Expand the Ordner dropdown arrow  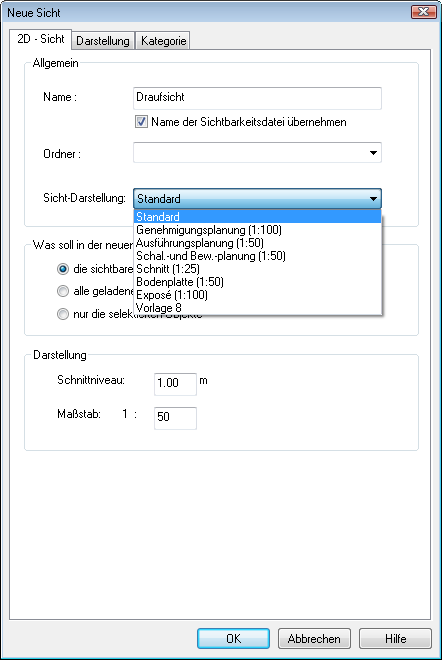pos(373,153)
